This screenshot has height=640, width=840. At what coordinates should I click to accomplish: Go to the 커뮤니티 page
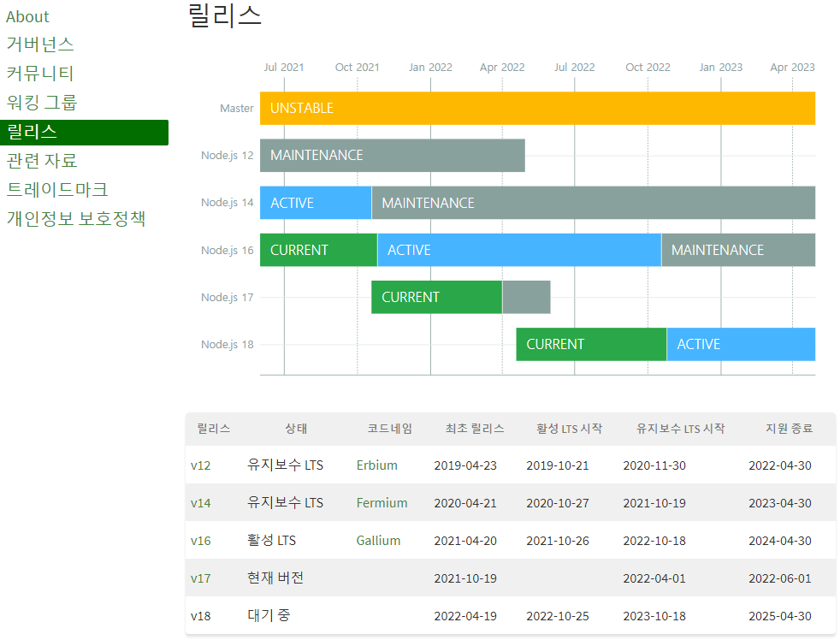point(39,73)
